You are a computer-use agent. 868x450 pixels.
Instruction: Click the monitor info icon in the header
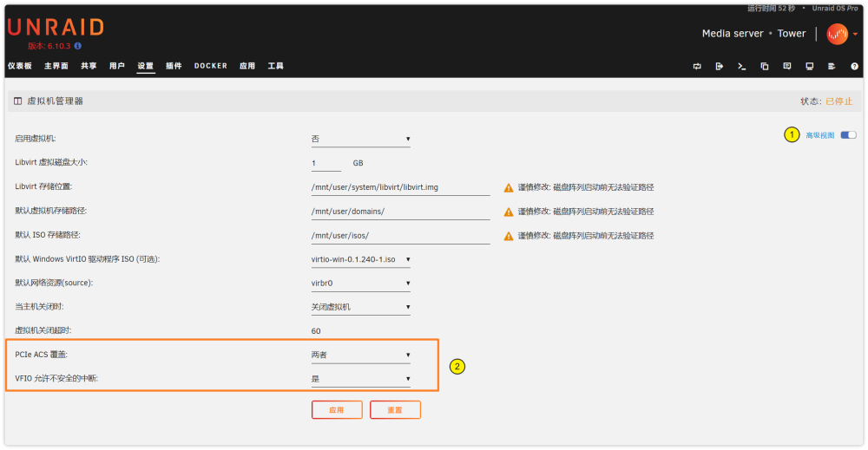[809, 67]
